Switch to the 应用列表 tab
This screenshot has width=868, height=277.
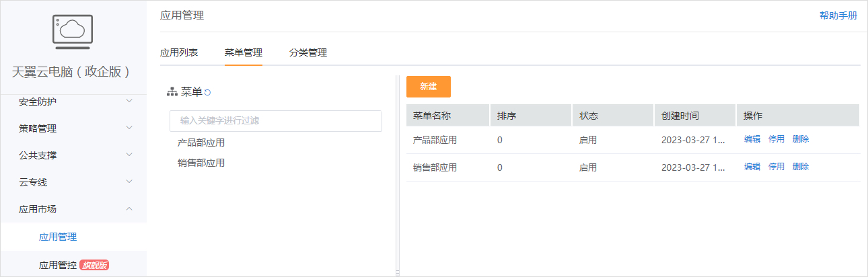(179, 52)
